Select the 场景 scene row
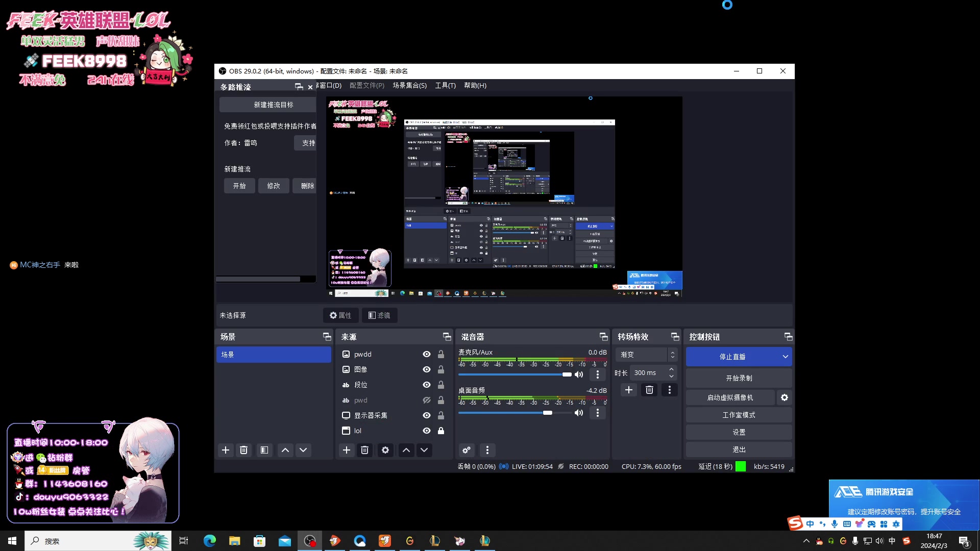Image resolution: width=980 pixels, height=551 pixels. (x=274, y=355)
